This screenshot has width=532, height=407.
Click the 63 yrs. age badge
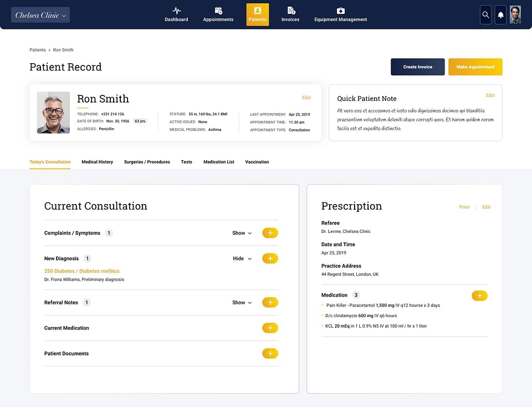click(x=140, y=121)
